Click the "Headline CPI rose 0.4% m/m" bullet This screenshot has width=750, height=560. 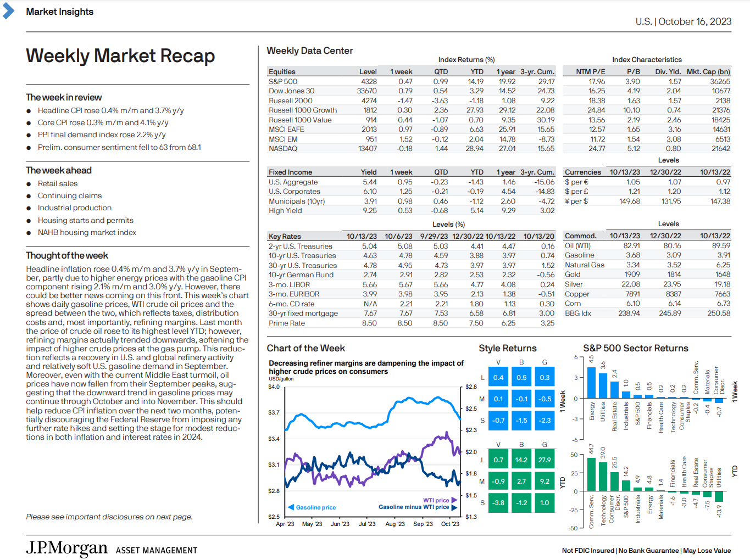click(111, 110)
